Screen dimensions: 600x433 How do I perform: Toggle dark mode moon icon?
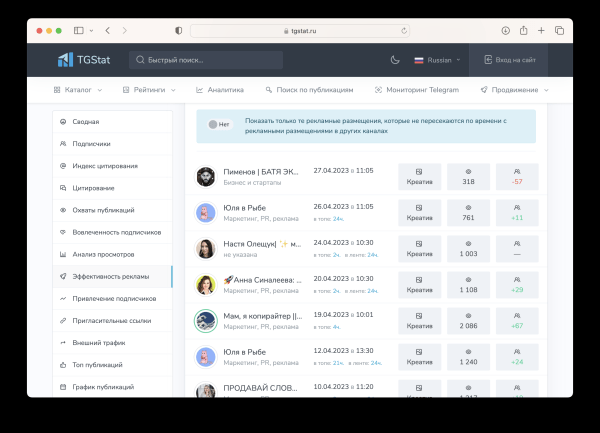(395, 60)
